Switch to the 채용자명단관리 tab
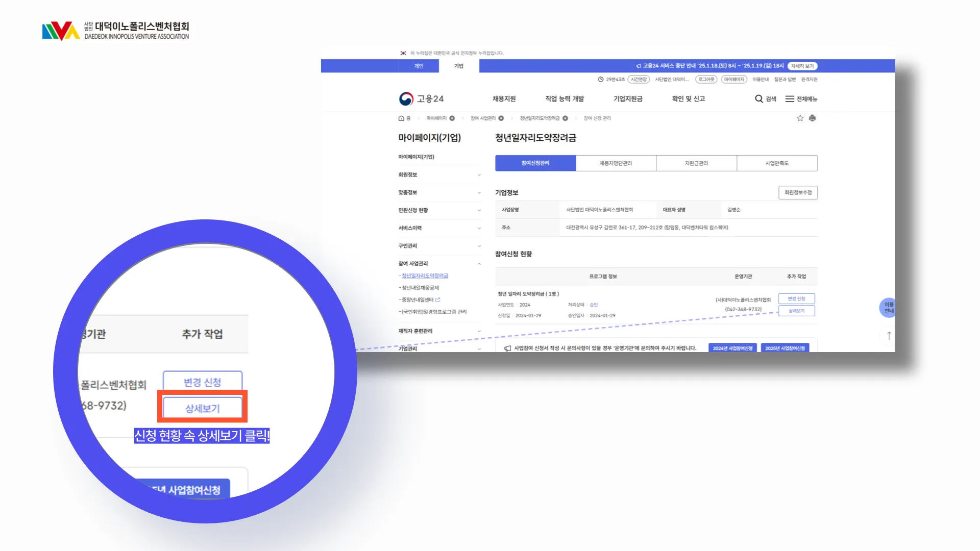This screenshot has height=551, width=980. pyautogui.click(x=616, y=163)
